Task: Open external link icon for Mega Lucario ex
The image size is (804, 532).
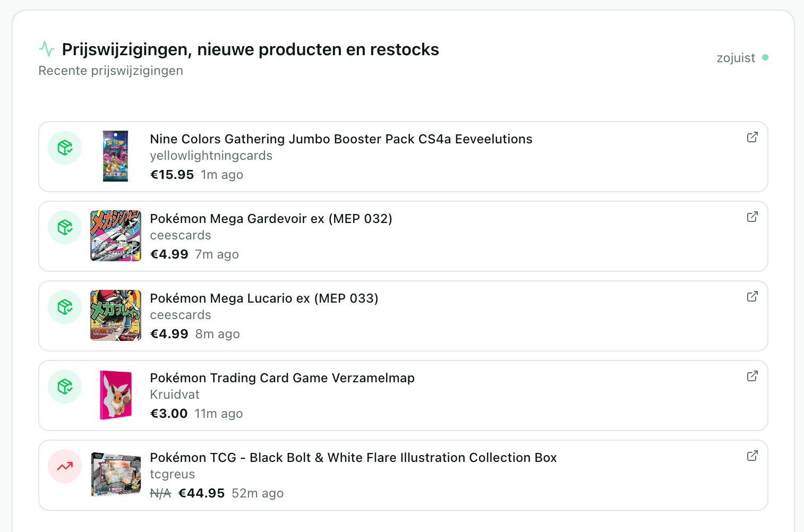Action: tap(752, 297)
